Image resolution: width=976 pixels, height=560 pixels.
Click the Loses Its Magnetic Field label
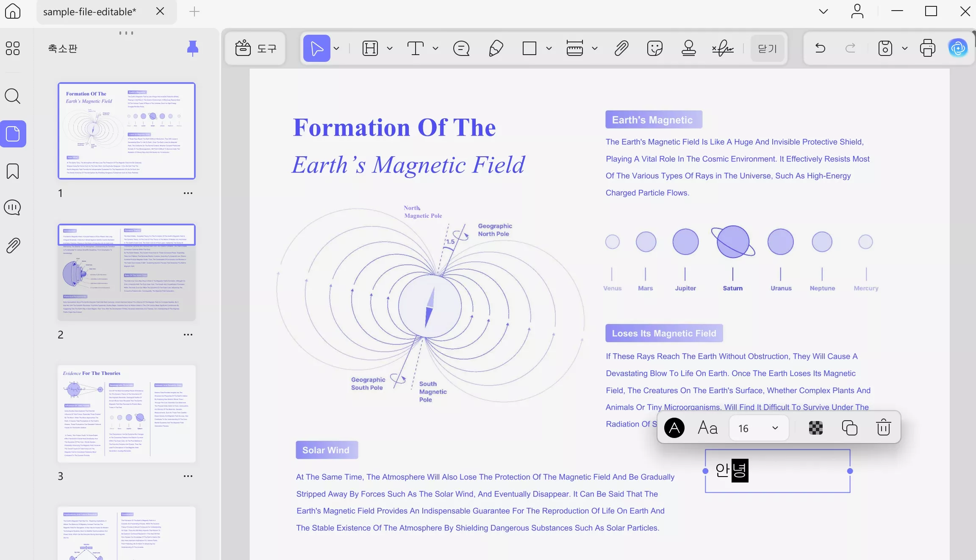pyautogui.click(x=664, y=333)
